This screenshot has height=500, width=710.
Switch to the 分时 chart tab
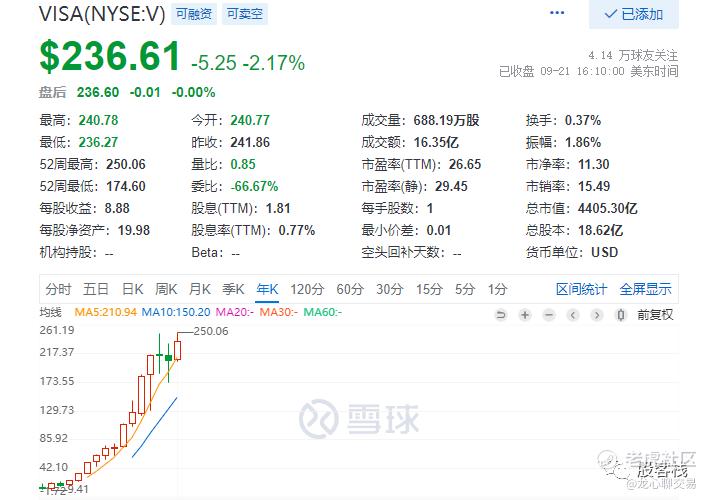pyautogui.click(x=58, y=289)
